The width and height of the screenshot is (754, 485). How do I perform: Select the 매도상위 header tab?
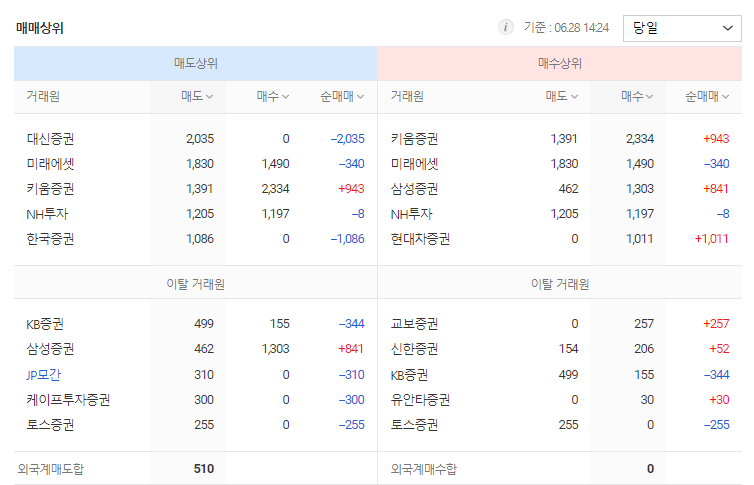(196, 63)
